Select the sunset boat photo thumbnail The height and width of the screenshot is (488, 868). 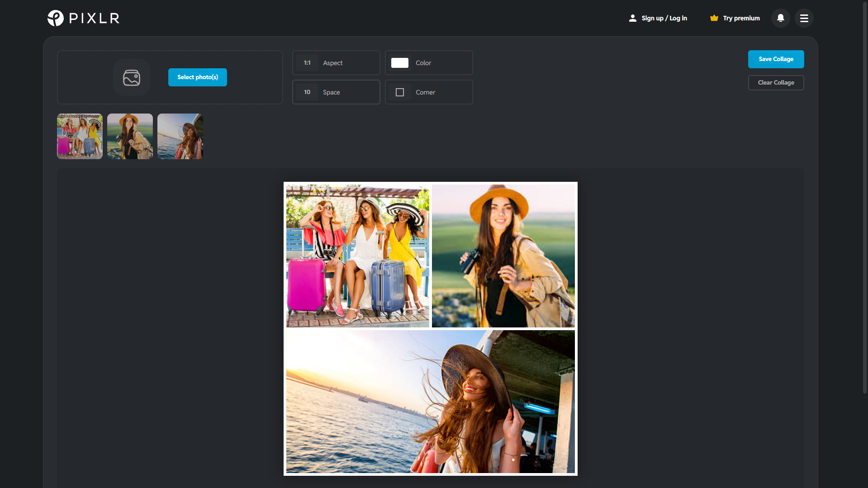click(x=180, y=136)
